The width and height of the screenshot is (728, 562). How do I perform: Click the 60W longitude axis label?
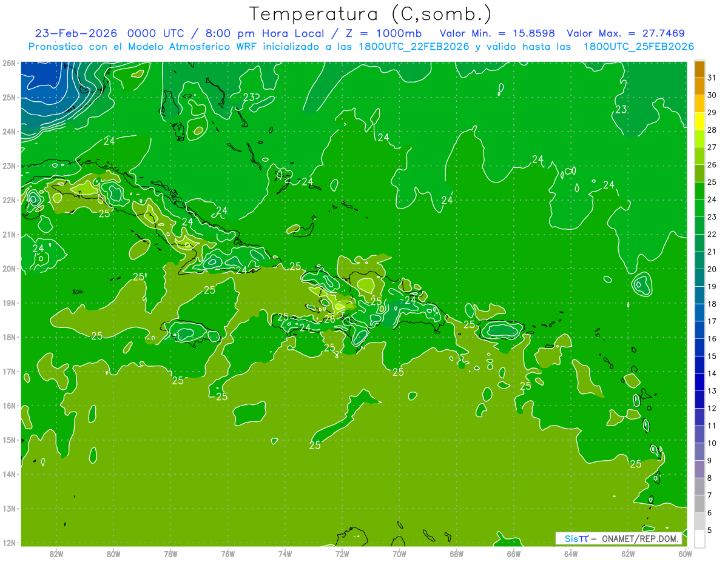pyautogui.click(x=685, y=554)
